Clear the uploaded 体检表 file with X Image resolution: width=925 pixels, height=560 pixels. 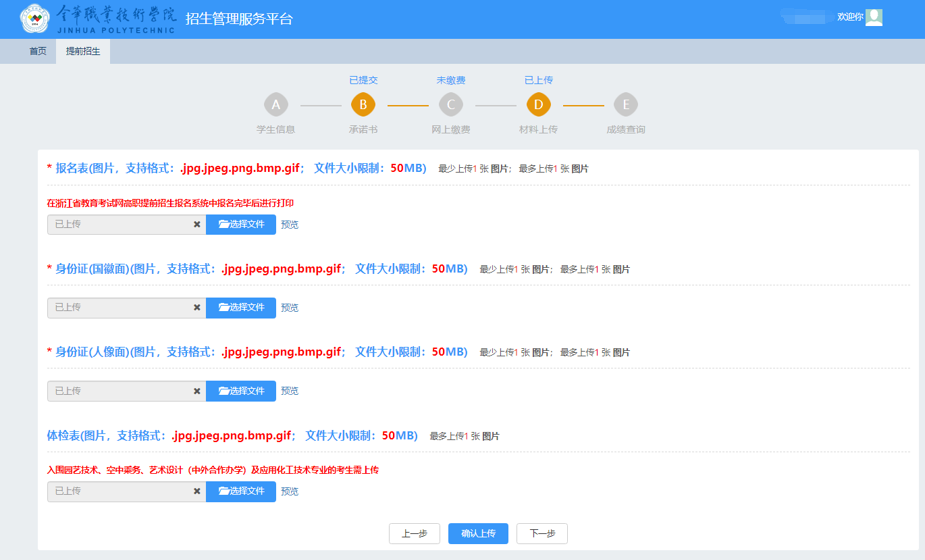pos(197,492)
